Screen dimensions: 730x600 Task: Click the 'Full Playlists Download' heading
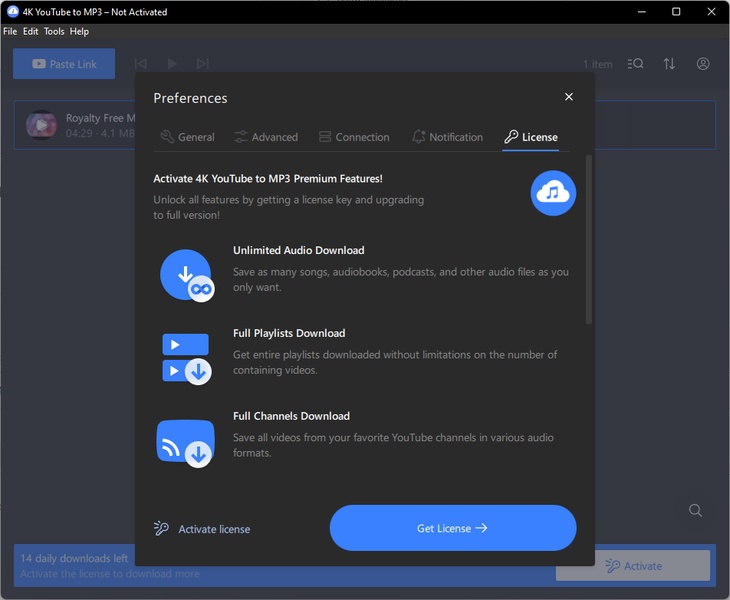pyautogui.click(x=289, y=333)
